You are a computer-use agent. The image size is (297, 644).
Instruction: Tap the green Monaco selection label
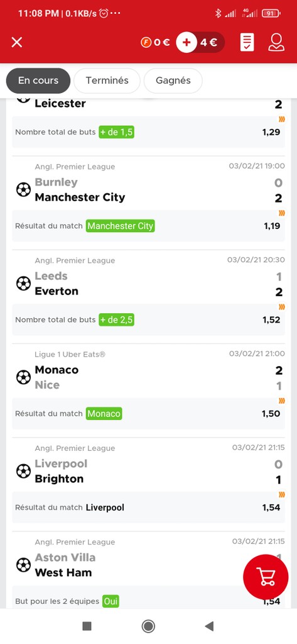tap(104, 414)
